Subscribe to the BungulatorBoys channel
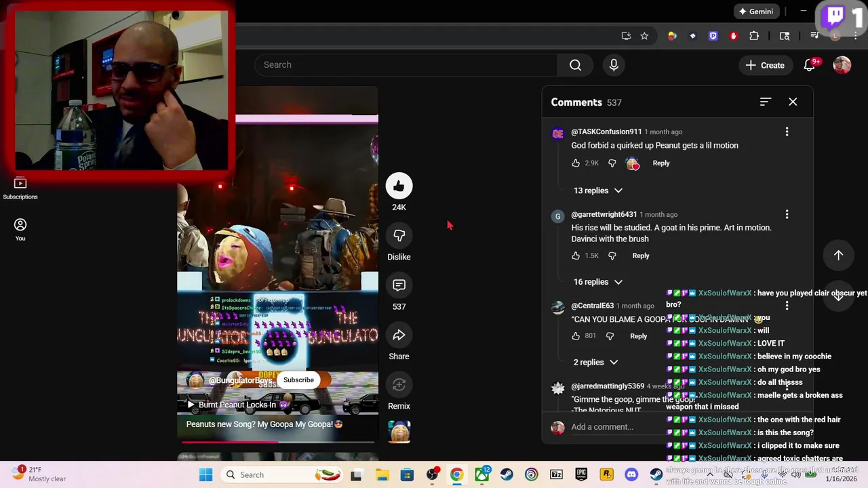 click(x=298, y=380)
